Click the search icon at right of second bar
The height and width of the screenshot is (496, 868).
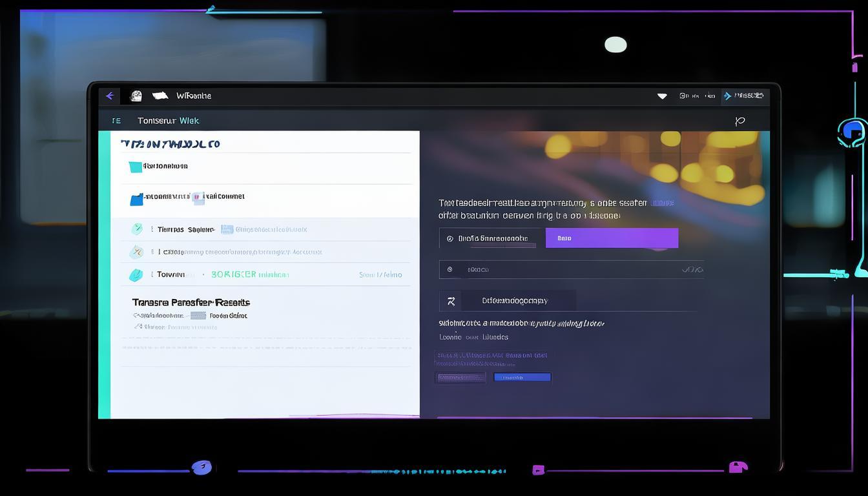[x=740, y=121]
